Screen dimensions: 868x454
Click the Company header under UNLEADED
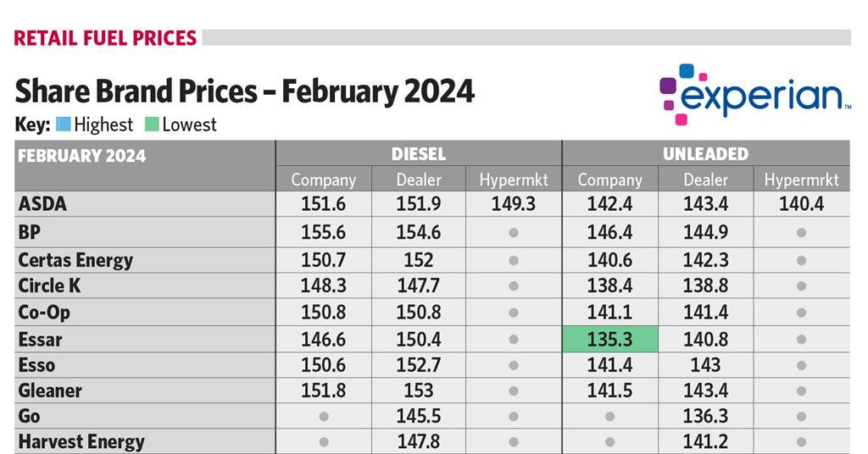click(x=609, y=180)
